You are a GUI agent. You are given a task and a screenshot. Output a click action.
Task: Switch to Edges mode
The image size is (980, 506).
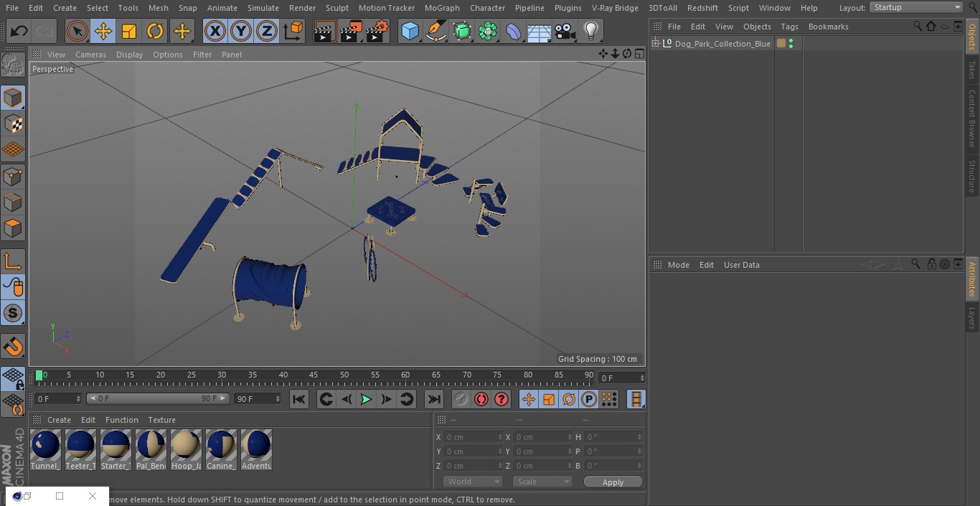pos(13,202)
